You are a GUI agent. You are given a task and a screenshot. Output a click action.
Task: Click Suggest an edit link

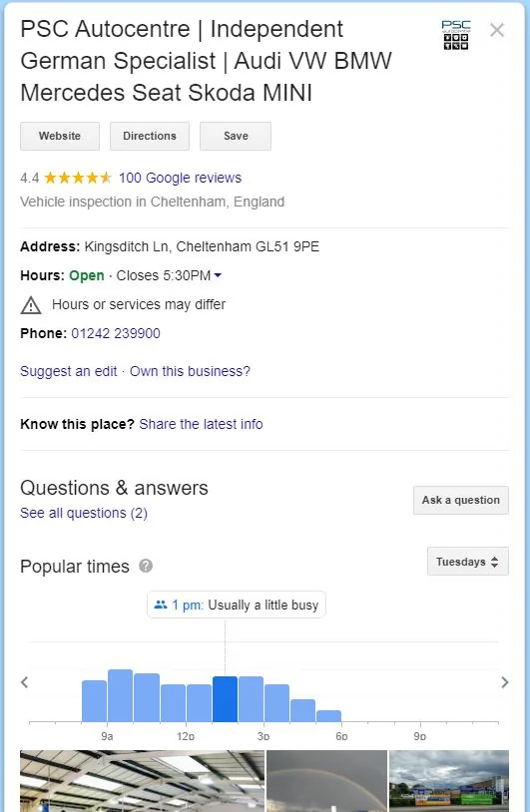[69, 371]
